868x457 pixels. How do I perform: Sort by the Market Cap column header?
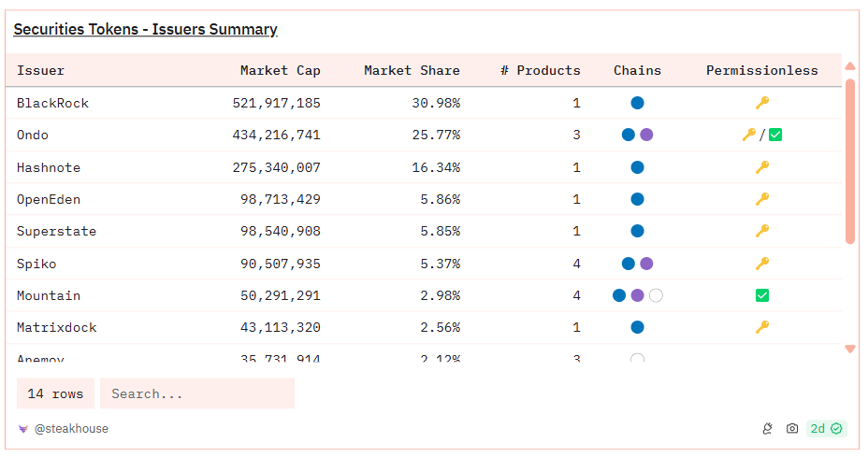click(x=280, y=70)
